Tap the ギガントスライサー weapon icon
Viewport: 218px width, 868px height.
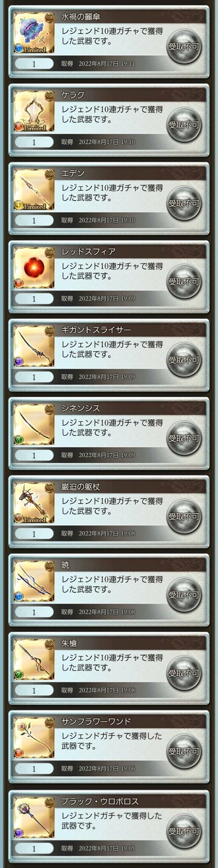[x=34, y=346]
